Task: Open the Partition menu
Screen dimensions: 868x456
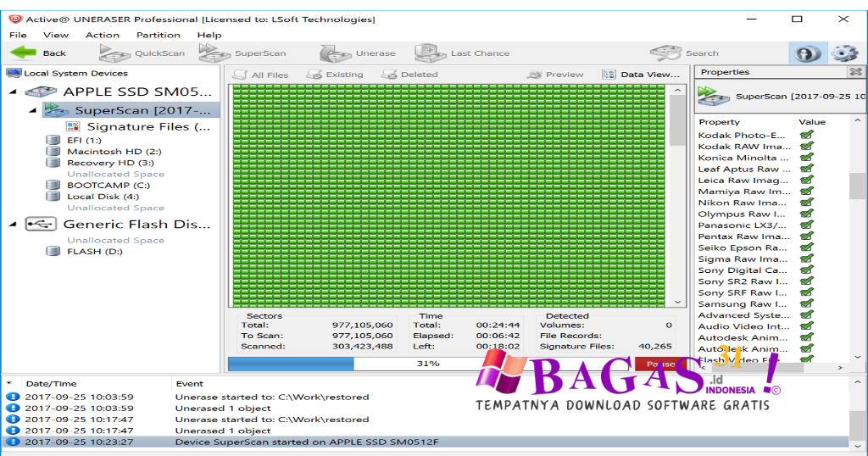Action: (159, 35)
